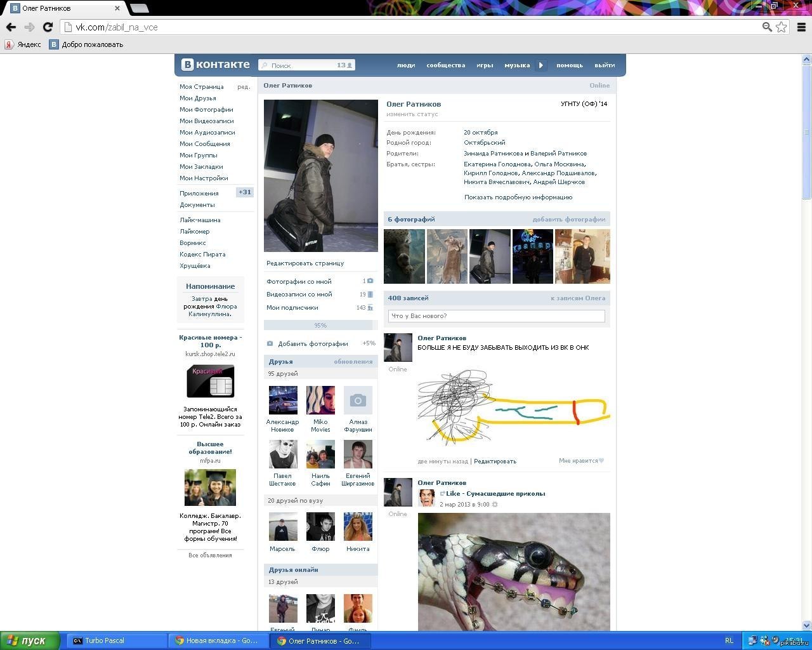Click изменить статус under the name
Screen dimensions: 812x650
point(412,114)
